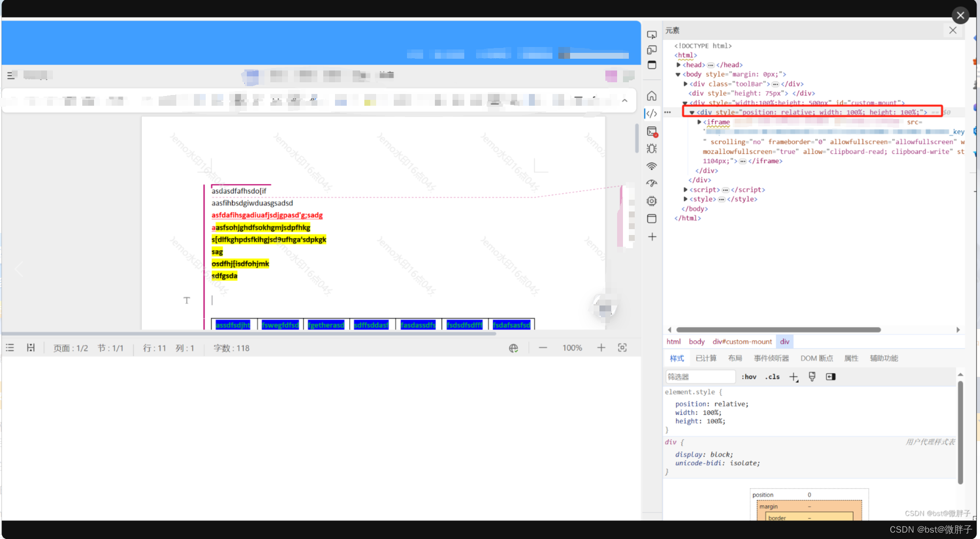
Task: Switch to the 事件侦听器 tab
Action: 771,358
